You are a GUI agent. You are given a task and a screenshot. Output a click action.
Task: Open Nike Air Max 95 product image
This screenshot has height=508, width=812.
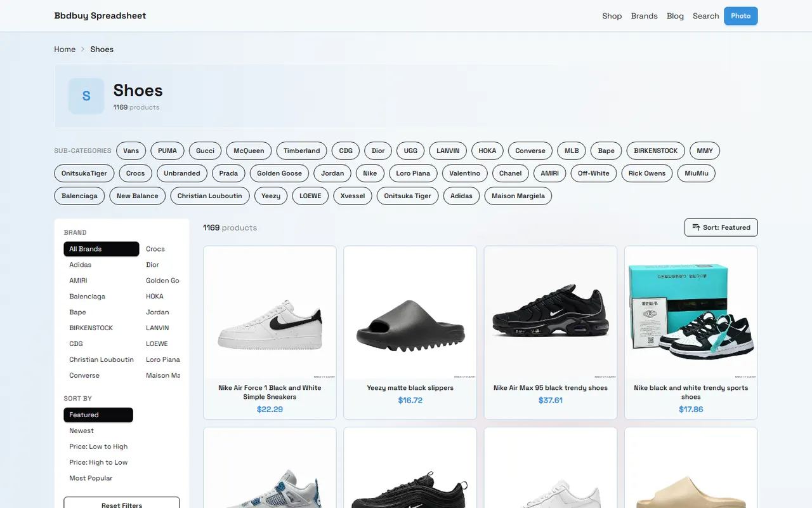(551, 312)
